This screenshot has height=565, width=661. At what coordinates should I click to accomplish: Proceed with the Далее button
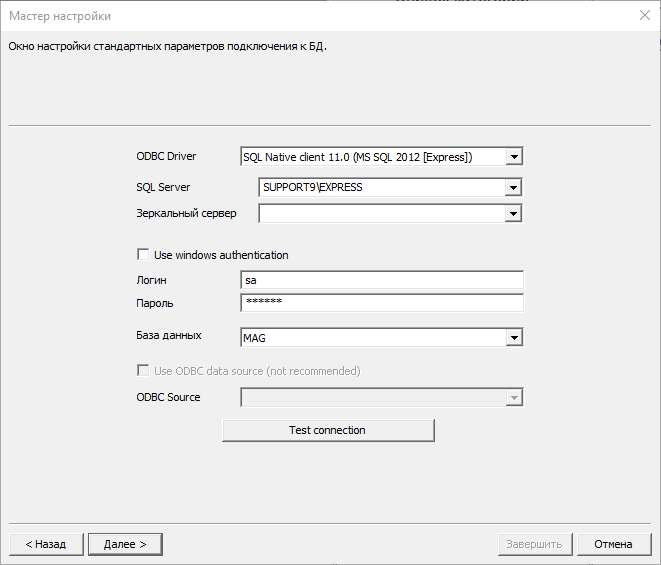pos(125,544)
